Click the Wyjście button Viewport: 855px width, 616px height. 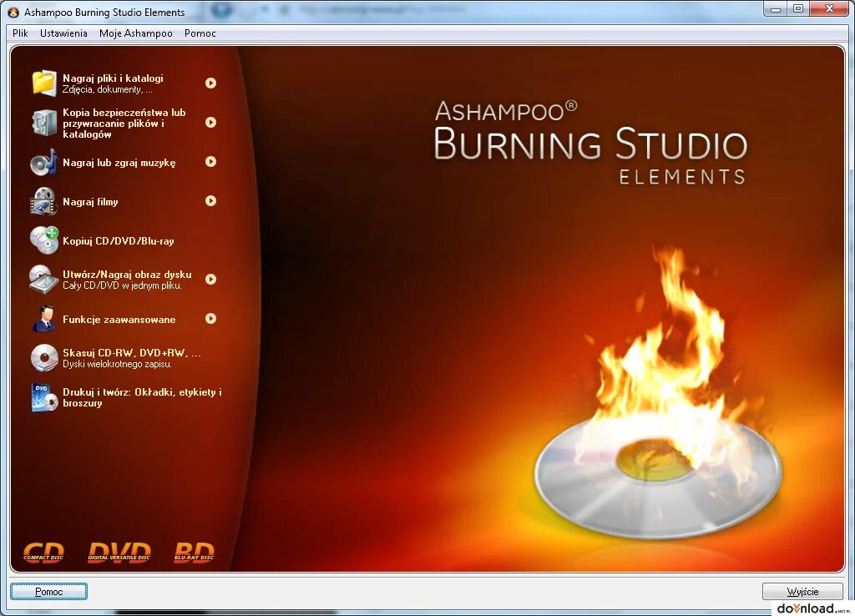[802, 592]
